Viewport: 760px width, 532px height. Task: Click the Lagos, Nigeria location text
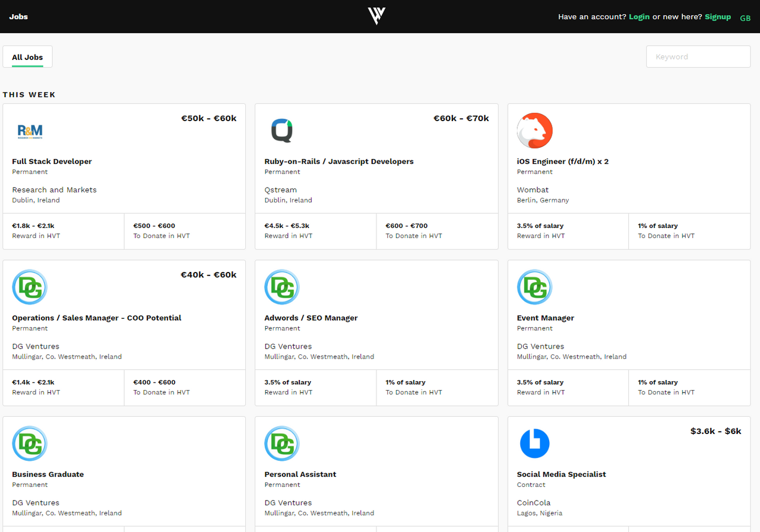(x=540, y=514)
